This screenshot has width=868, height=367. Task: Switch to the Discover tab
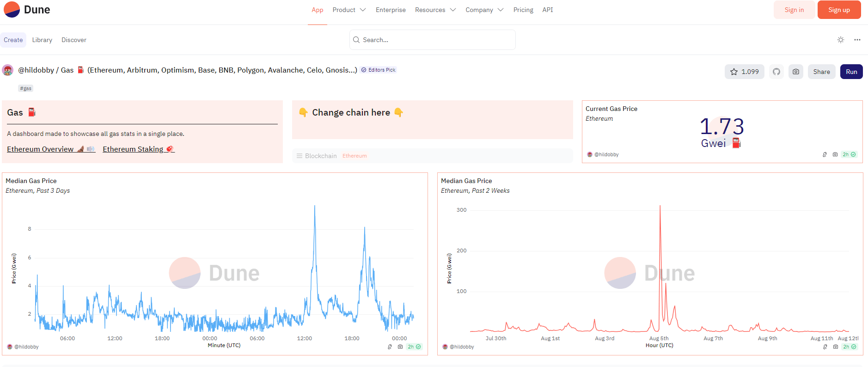coord(74,40)
